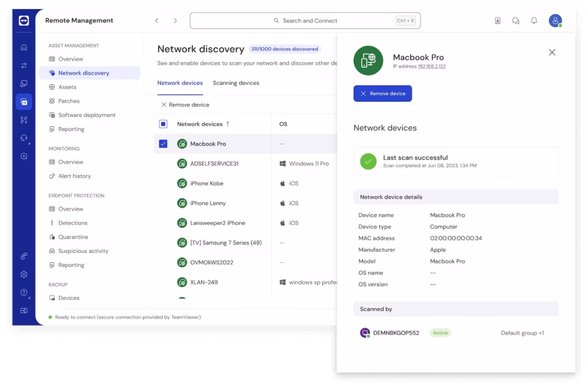This screenshot has width=588, height=389.
Task: Open the contacts icon in top bar
Action: (497, 21)
